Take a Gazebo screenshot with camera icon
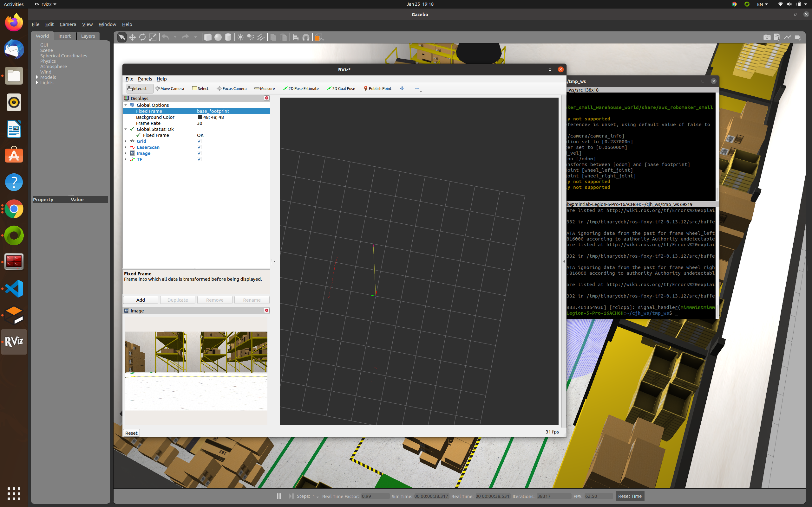 pyautogui.click(x=767, y=37)
